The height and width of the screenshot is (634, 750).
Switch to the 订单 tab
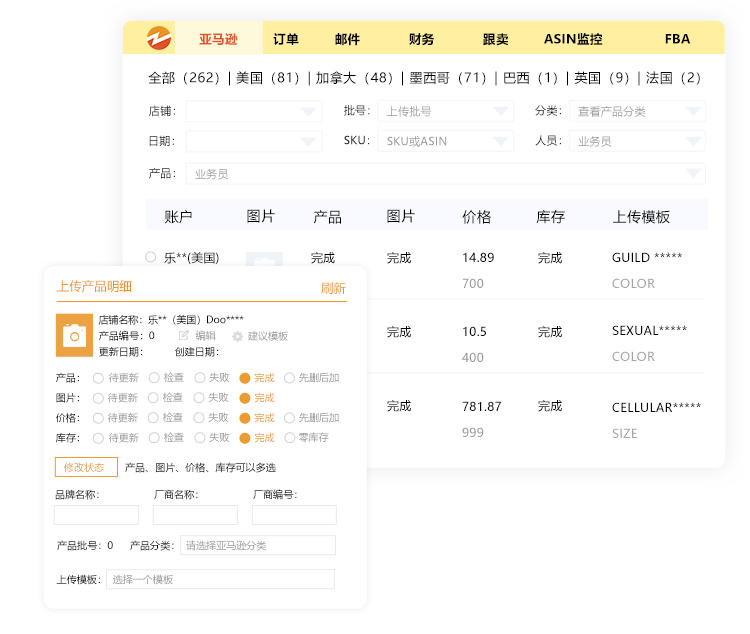click(x=285, y=39)
